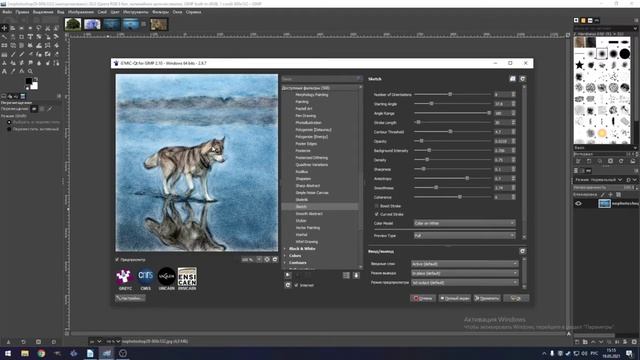Toggle the Предпросмотр preview checkbox

pos(117,260)
